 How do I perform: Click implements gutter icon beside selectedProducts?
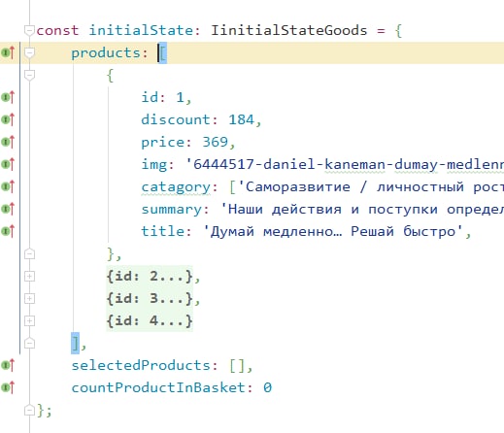point(8,365)
